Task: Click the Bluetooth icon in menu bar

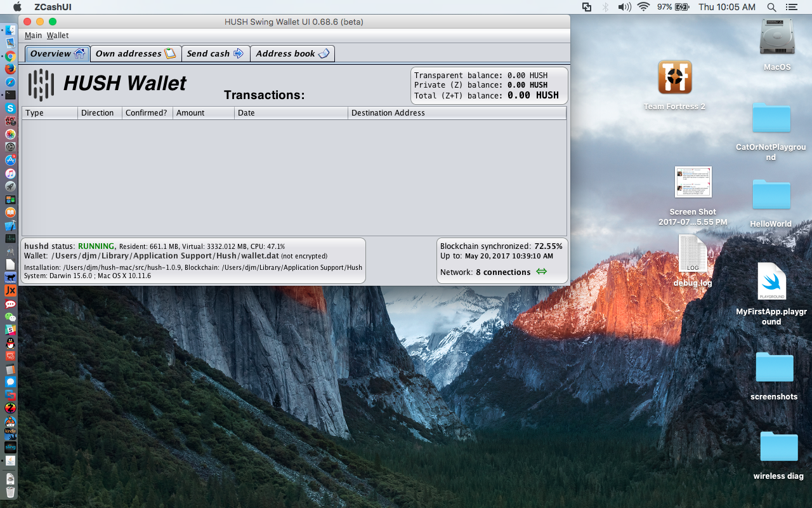Action: pos(605,7)
